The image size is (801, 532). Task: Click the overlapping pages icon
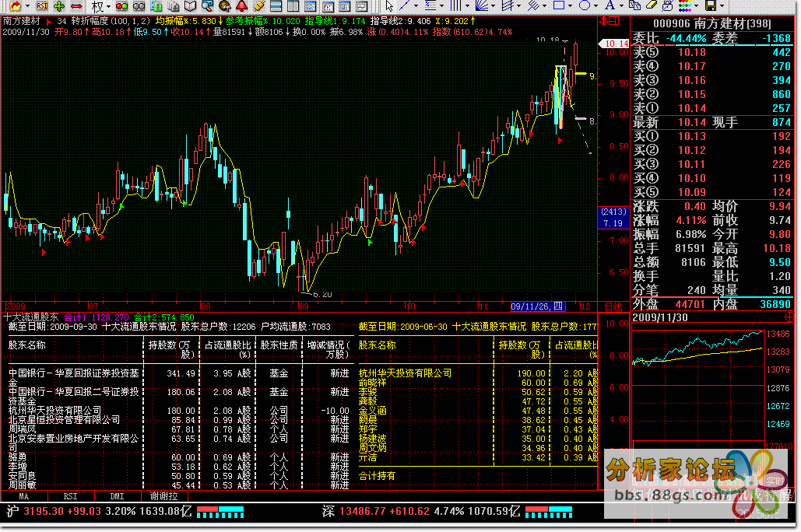156,6
